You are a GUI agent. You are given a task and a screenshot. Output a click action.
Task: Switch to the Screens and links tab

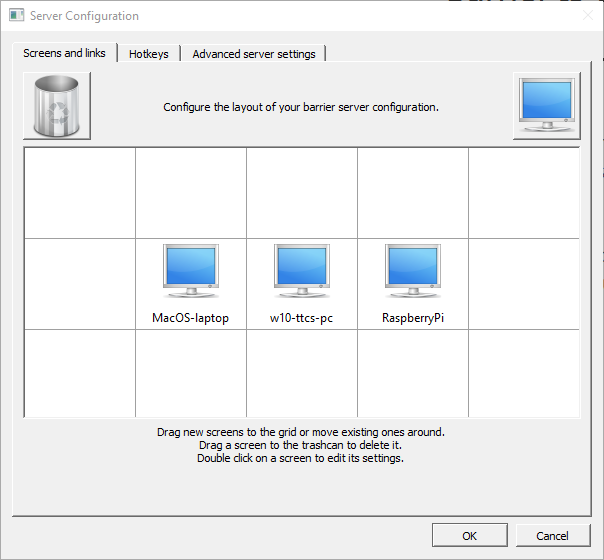pos(65,53)
